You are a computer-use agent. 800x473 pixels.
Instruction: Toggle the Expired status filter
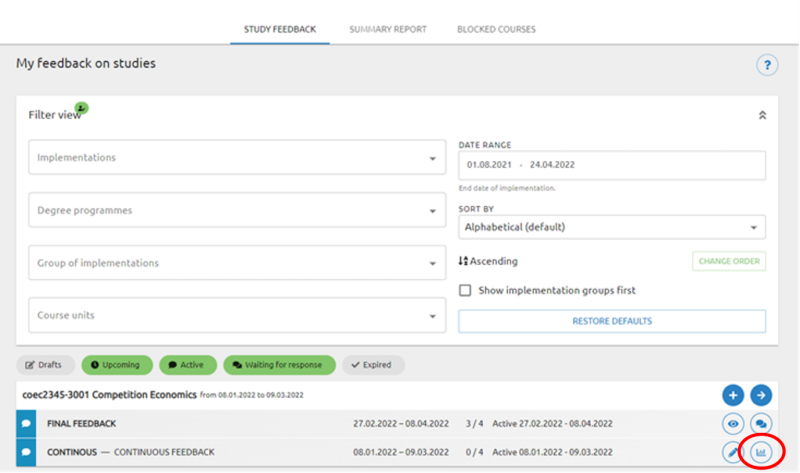pos(373,365)
